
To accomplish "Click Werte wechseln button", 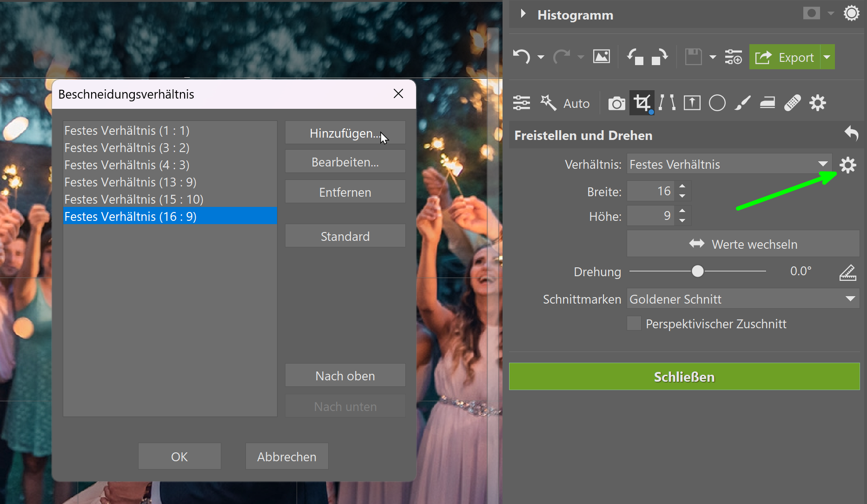I will pos(743,244).
